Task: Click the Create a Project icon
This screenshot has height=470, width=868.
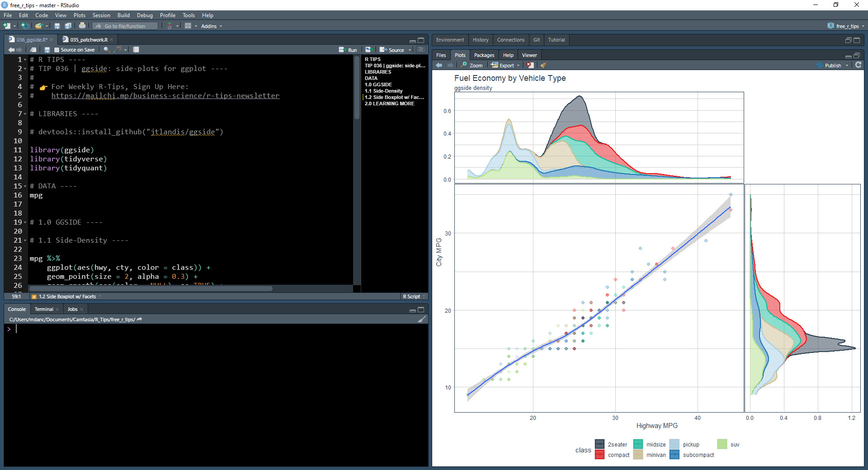Action: click(25, 26)
